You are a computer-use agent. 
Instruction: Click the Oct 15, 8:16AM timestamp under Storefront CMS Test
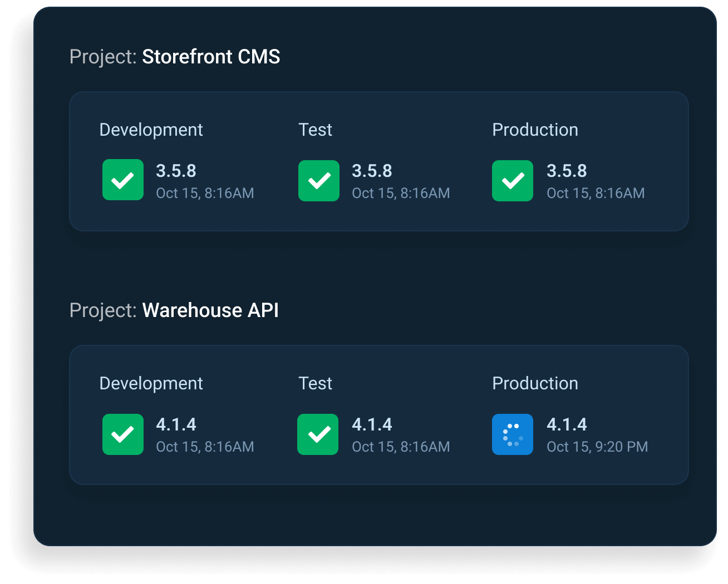(x=401, y=193)
